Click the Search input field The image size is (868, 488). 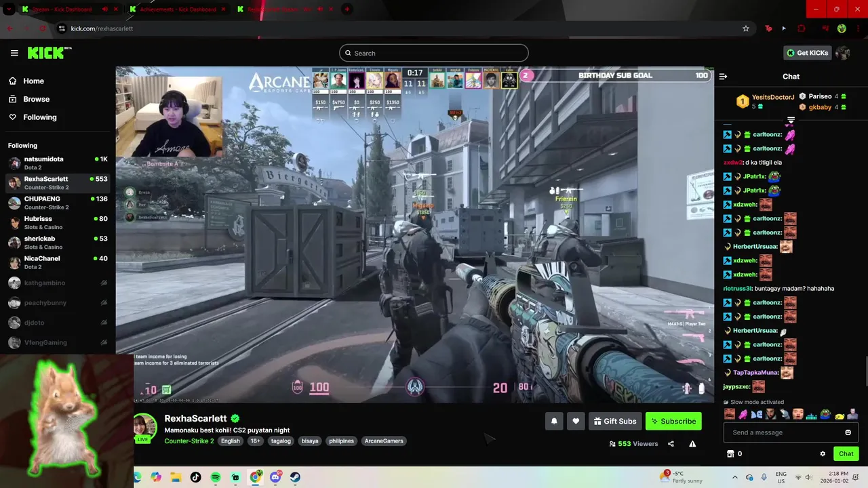pos(434,53)
